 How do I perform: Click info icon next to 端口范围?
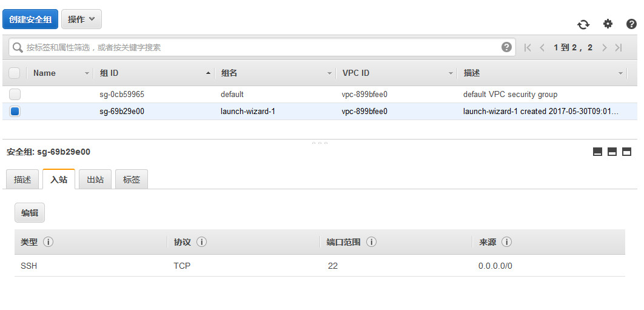click(371, 242)
